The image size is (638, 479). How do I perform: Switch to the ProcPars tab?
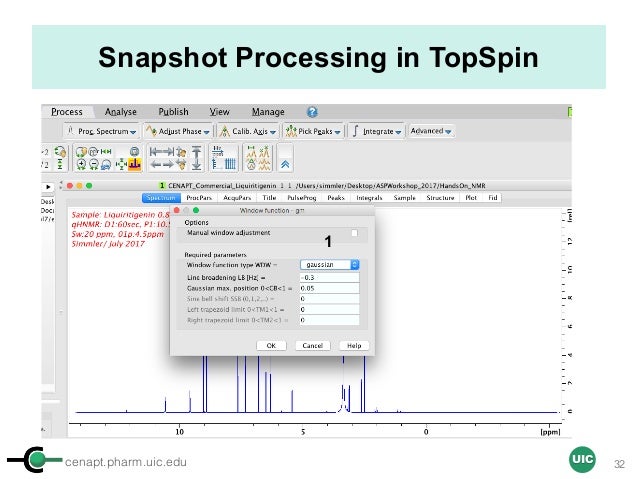click(199, 198)
